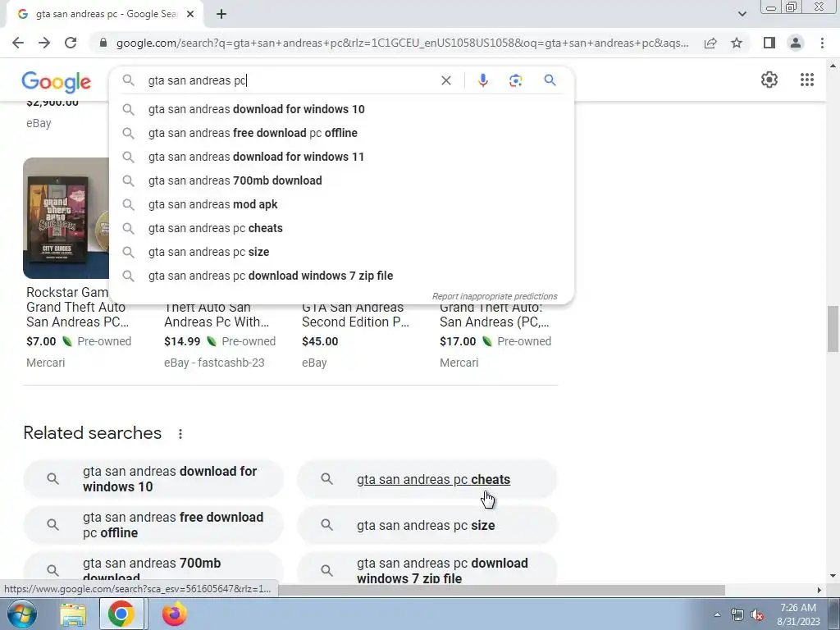This screenshot has height=630, width=840.
Task: Share this page from the address bar
Action: pyautogui.click(x=710, y=43)
